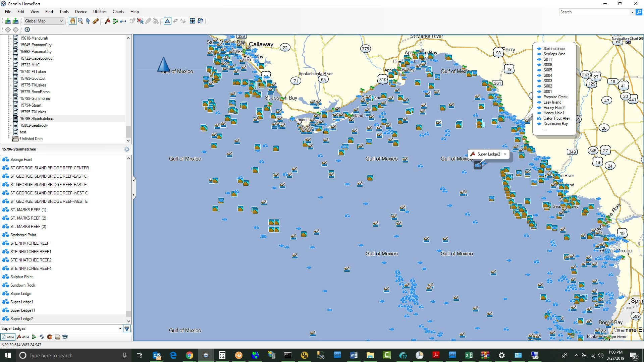
Task: Open the Device menu
Action: (81, 11)
